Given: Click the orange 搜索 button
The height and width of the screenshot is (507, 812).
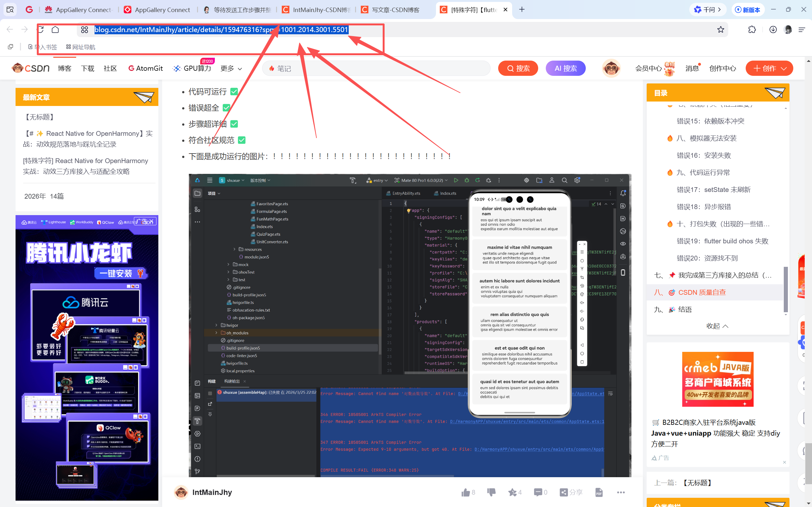Looking at the screenshot, I should click(518, 69).
